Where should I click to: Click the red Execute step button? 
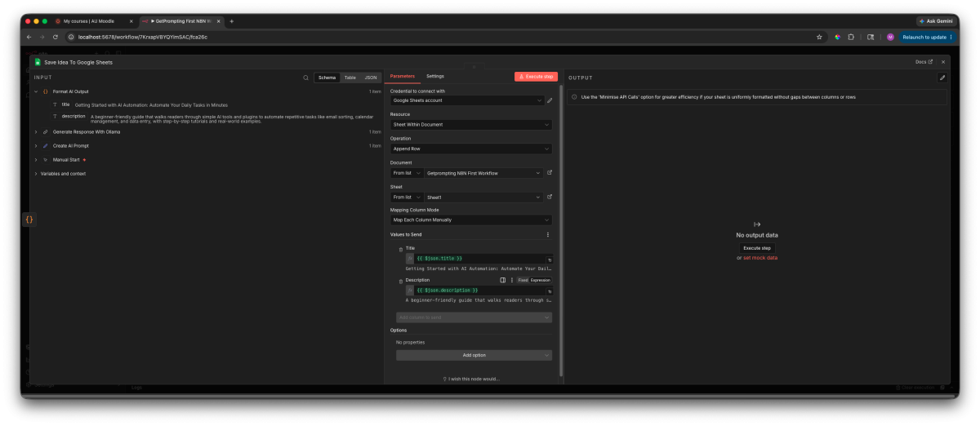click(536, 76)
